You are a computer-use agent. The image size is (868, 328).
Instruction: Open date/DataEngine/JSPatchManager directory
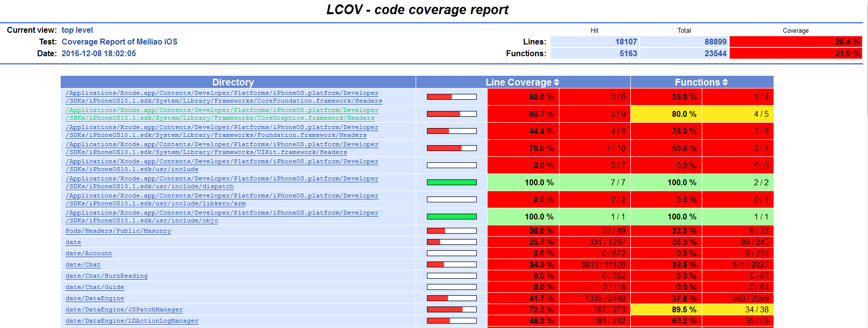pyautogui.click(x=124, y=310)
